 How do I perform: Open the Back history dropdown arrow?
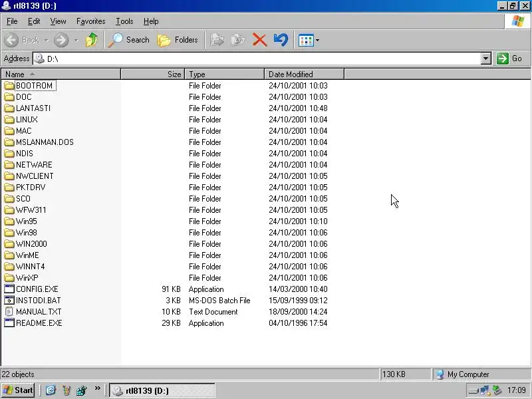(46, 41)
